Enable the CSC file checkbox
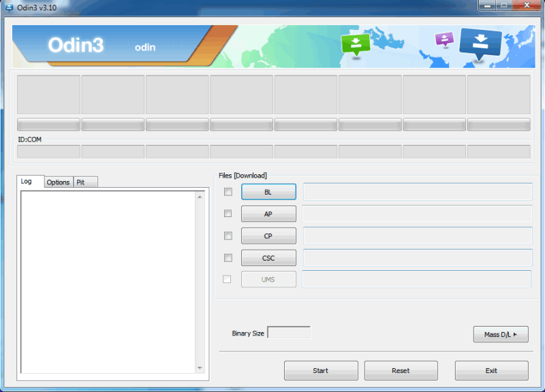Image resolution: width=545 pixels, height=392 pixels. click(228, 258)
